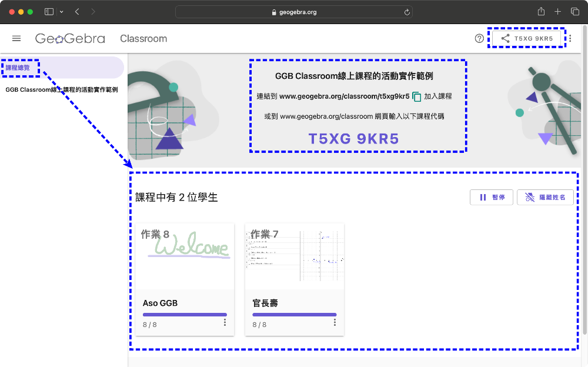Click the text 課程中有 2 位學生
Viewport: 588px width, 367px height.
point(176,198)
